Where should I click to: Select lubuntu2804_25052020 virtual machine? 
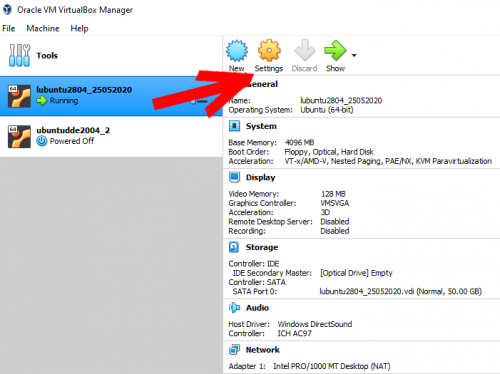click(111, 96)
